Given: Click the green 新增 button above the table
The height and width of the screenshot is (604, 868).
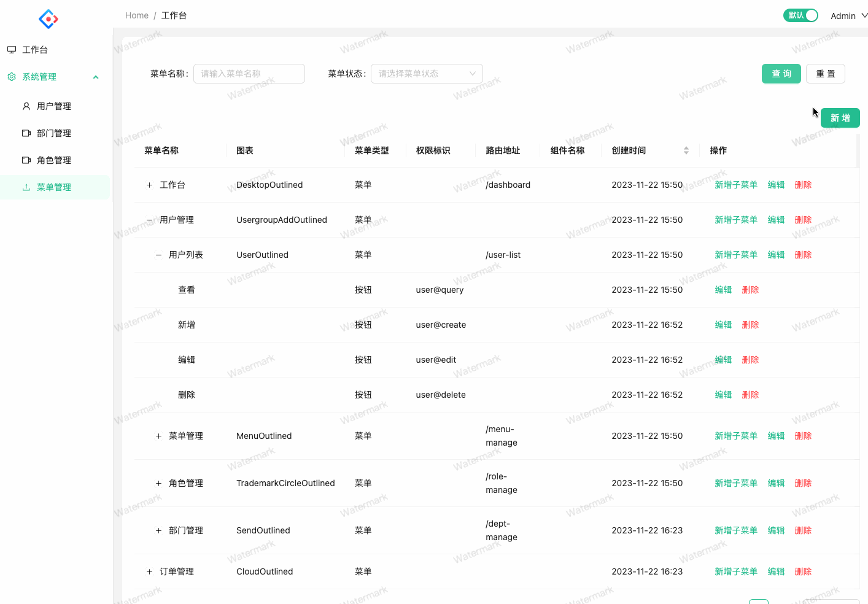Looking at the screenshot, I should click(x=840, y=117).
